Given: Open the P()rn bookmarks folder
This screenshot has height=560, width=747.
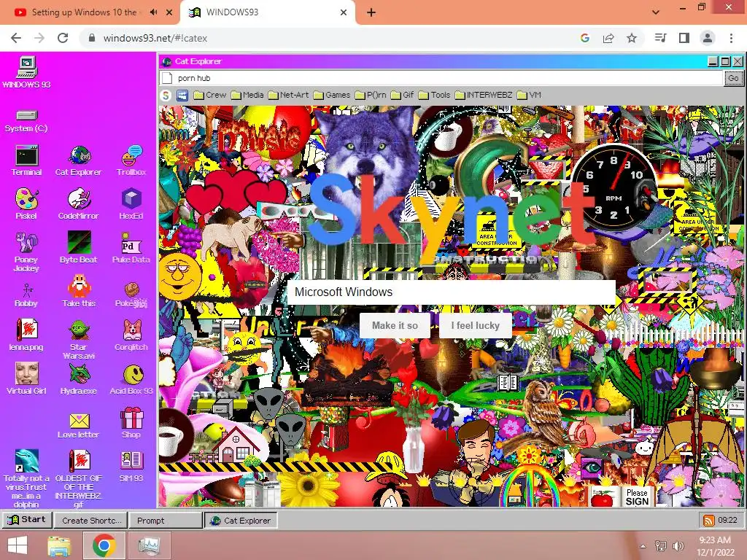Looking at the screenshot, I should 371,96.
